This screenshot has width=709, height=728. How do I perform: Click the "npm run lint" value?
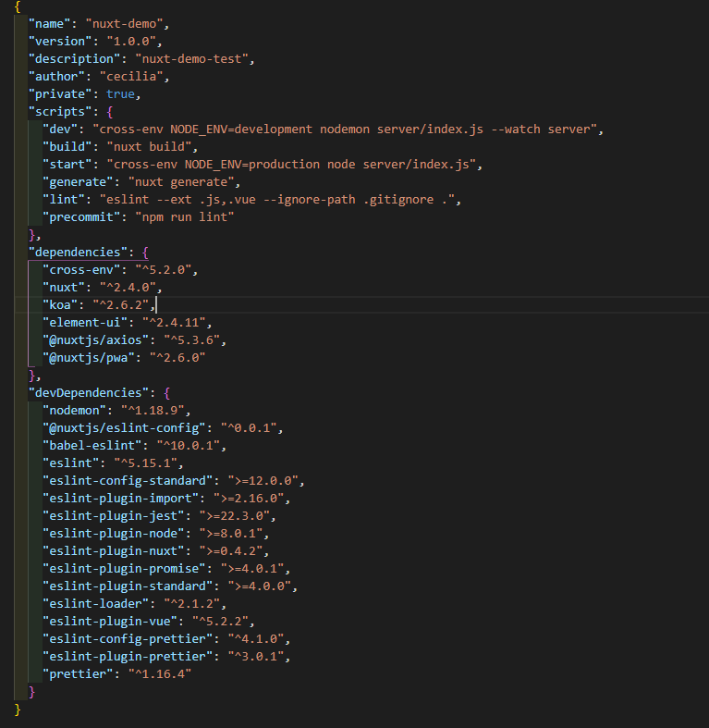tap(185, 217)
